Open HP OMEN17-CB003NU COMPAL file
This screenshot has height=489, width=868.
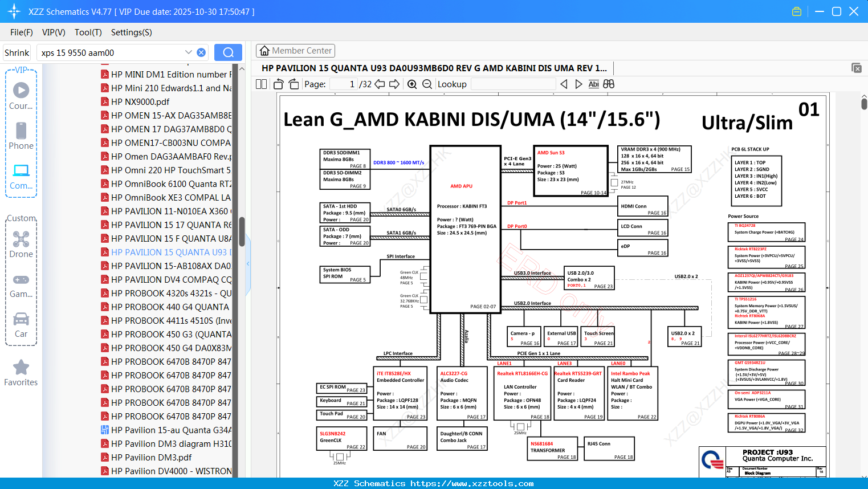(166, 143)
